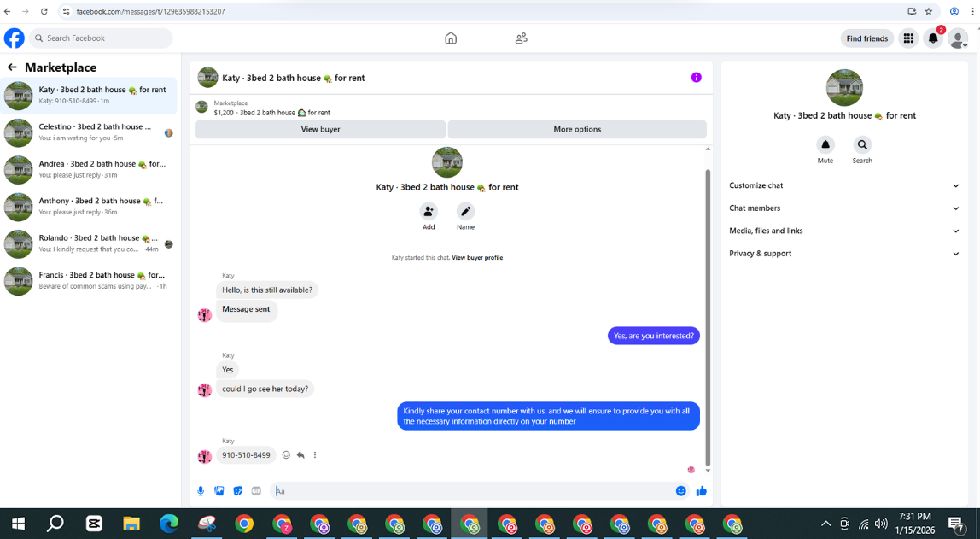Attach a file with the photo icon
This screenshot has width=980, height=539.
click(219, 491)
